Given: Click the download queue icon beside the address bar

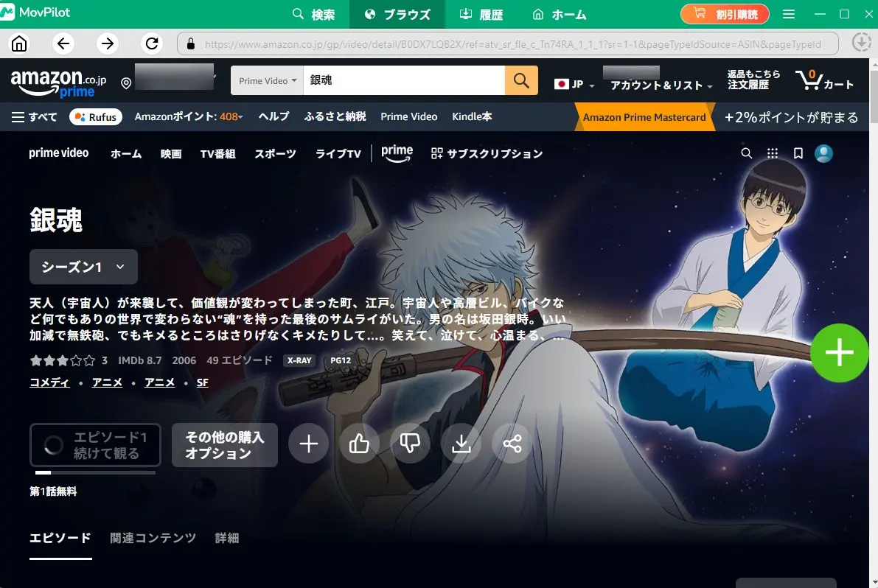Looking at the screenshot, I should pyautogui.click(x=861, y=43).
